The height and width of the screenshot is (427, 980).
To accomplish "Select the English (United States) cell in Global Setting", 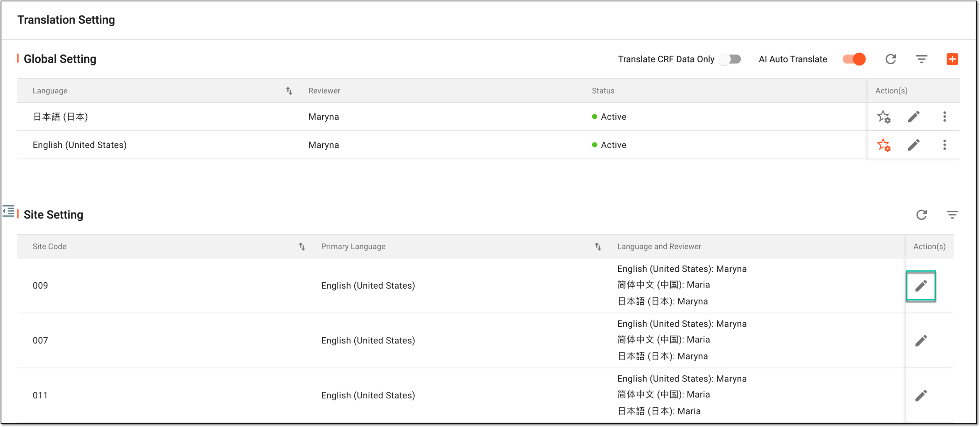I will pyautogui.click(x=80, y=145).
